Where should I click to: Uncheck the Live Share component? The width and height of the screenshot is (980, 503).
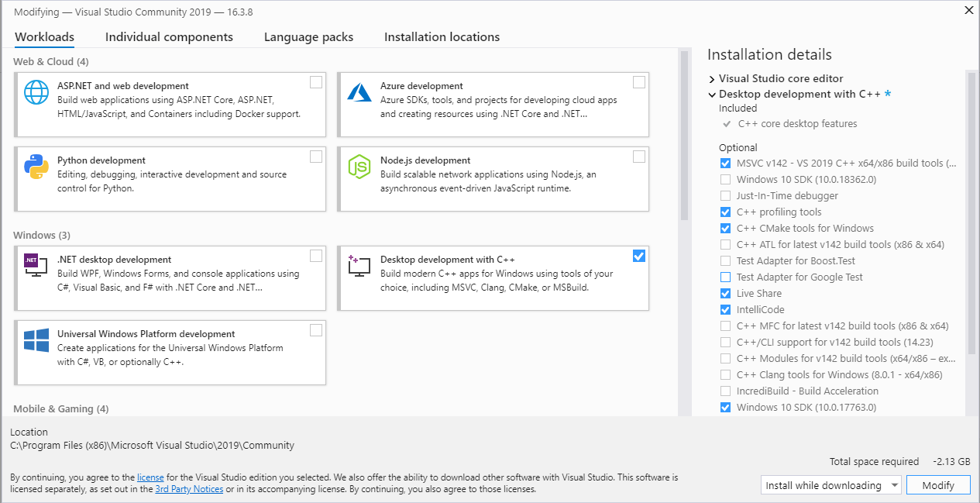tap(725, 294)
